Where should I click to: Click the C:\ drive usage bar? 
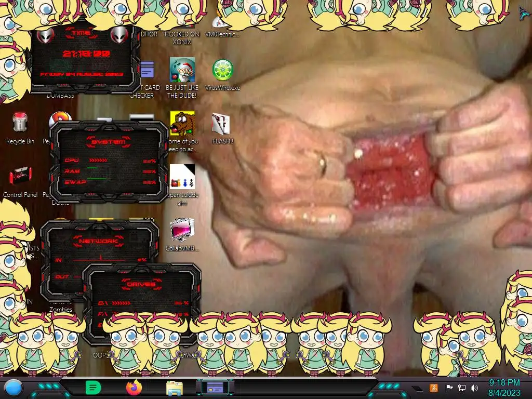pyautogui.click(x=121, y=303)
